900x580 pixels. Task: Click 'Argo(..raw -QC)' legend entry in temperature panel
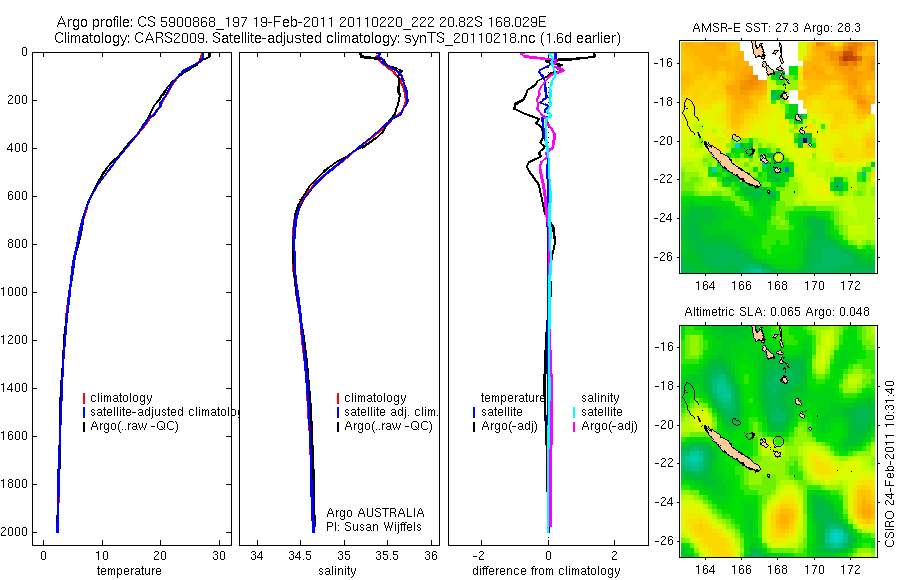134,426
